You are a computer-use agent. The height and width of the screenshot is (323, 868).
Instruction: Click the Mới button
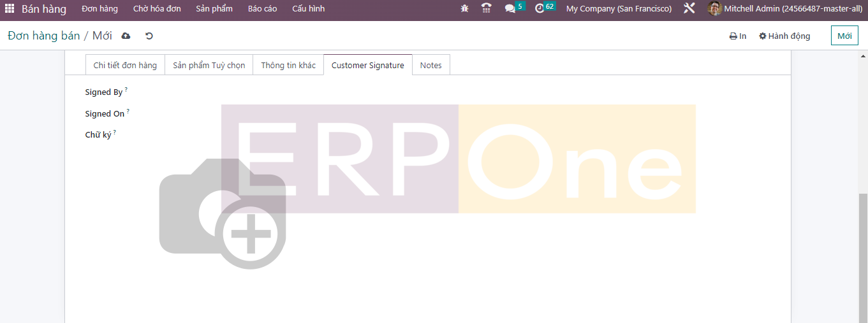point(844,36)
